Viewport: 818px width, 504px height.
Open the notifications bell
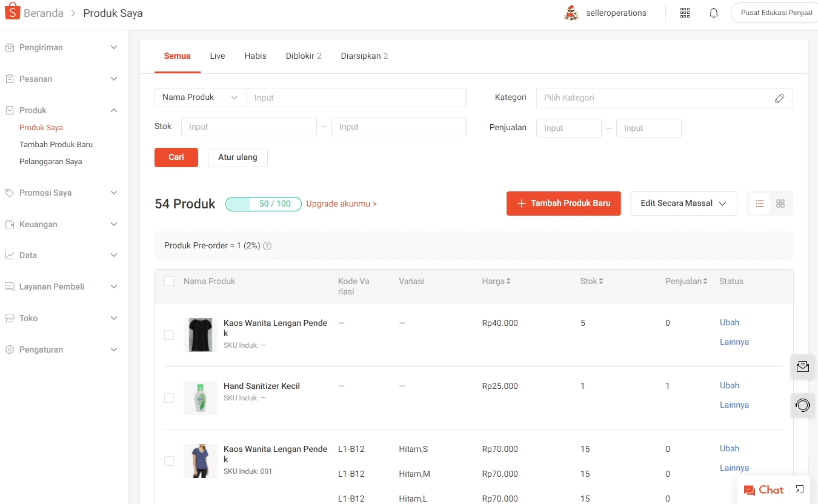point(714,13)
